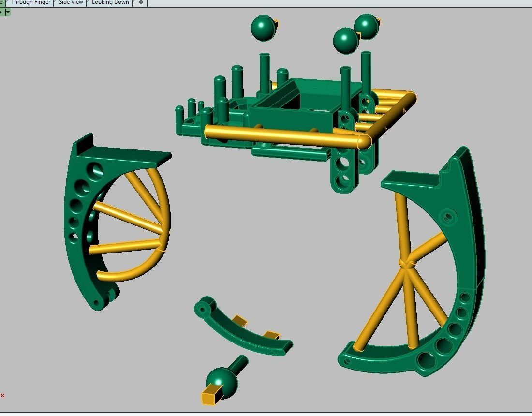Viewport: 532px width, 416px height.
Task: Switch to the Through Finger viewport tab
Action: click(x=30, y=2)
